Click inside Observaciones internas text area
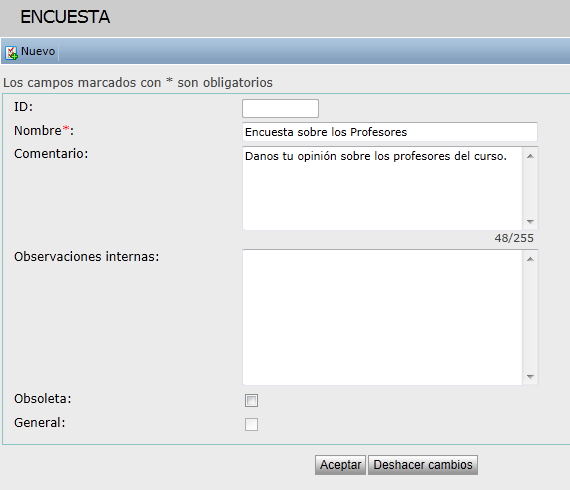This screenshot has height=490, width=570. pos(382,317)
